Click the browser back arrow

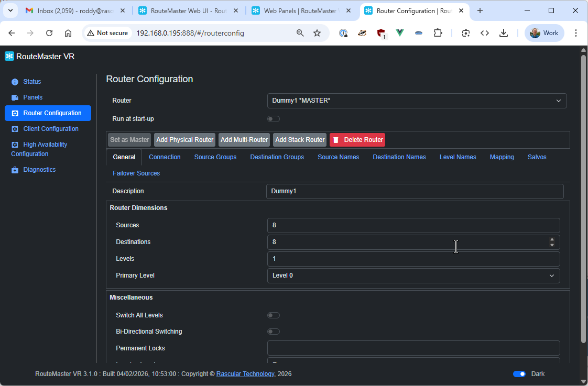(x=12, y=33)
